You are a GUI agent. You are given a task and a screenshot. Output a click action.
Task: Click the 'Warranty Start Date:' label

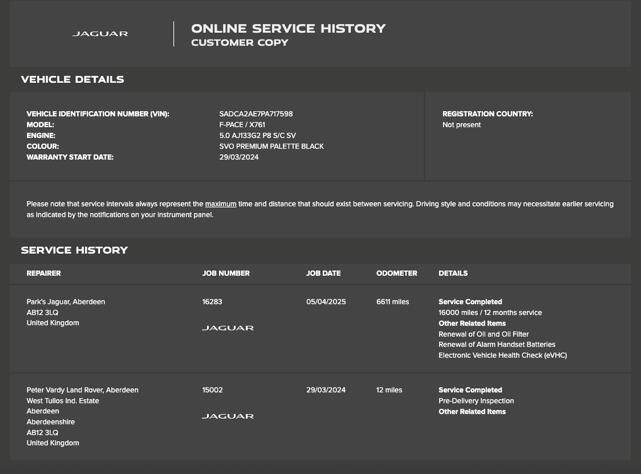[70, 157]
